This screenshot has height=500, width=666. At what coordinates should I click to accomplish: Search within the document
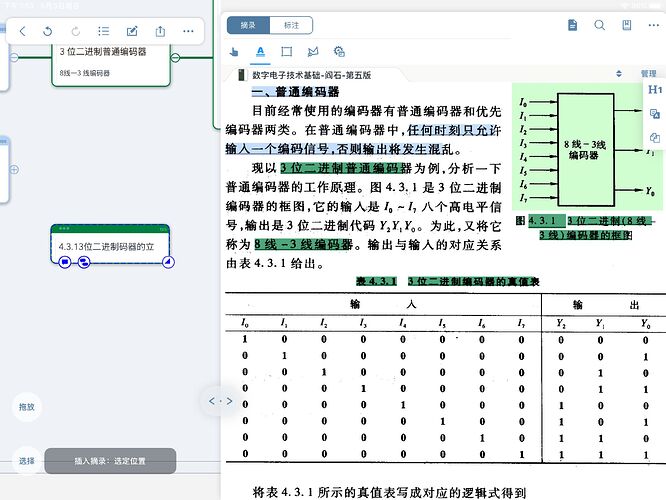tap(599, 25)
